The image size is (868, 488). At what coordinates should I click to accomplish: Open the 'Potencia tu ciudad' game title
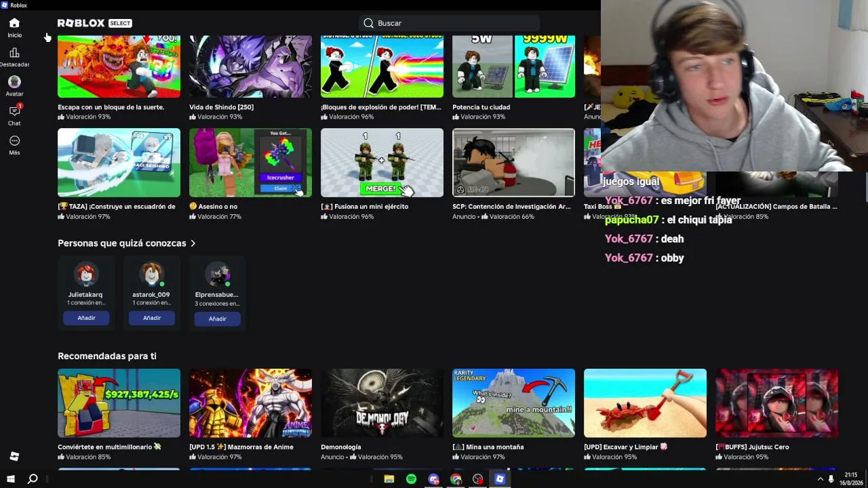pyautogui.click(x=481, y=107)
